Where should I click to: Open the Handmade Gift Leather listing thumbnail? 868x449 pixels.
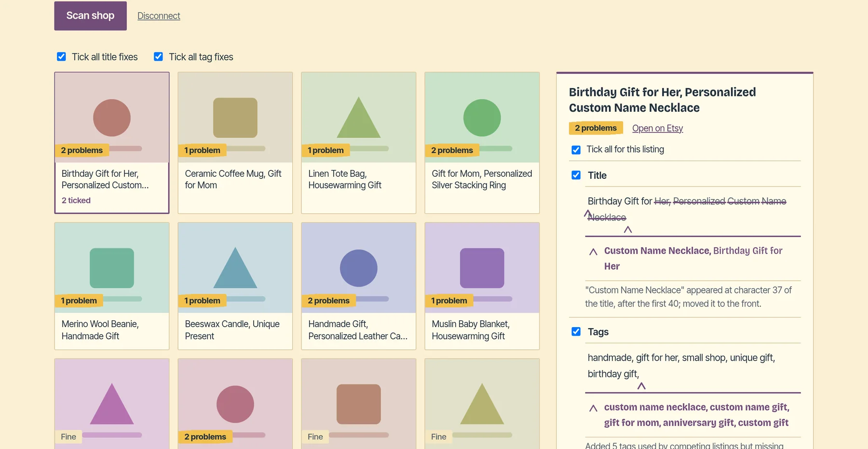tap(359, 268)
